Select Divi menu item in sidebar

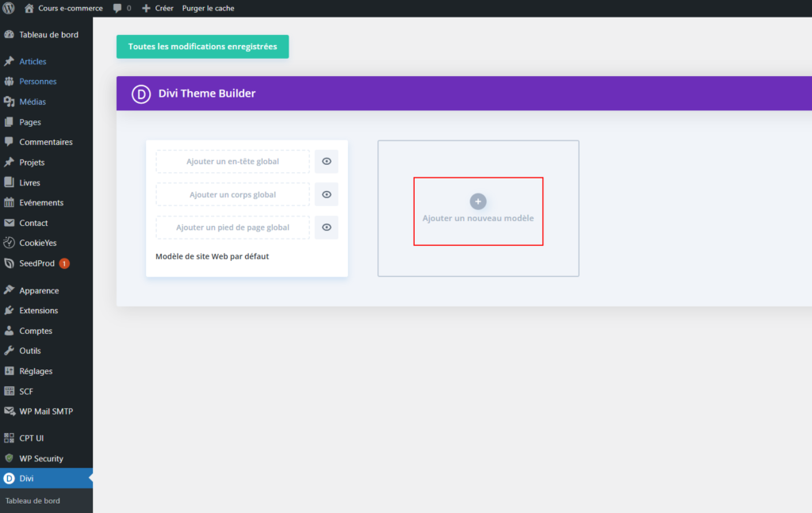(46, 478)
